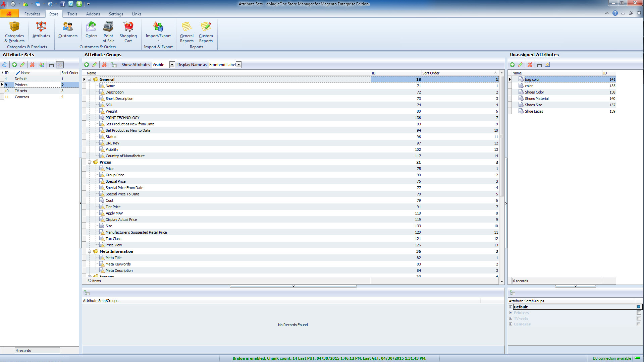Switch to the Tools tab

pyautogui.click(x=72, y=14)
